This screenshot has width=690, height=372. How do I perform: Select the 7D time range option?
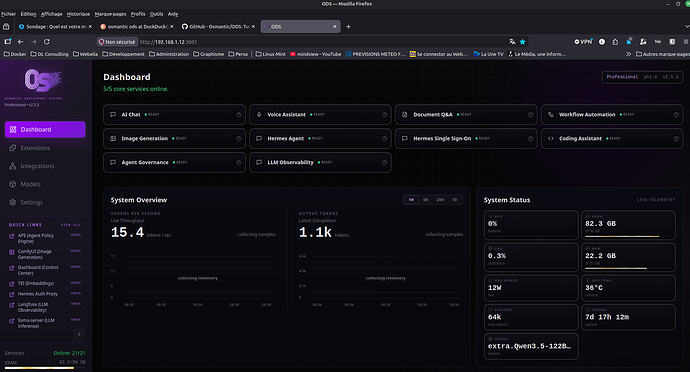tap(455, 200)
